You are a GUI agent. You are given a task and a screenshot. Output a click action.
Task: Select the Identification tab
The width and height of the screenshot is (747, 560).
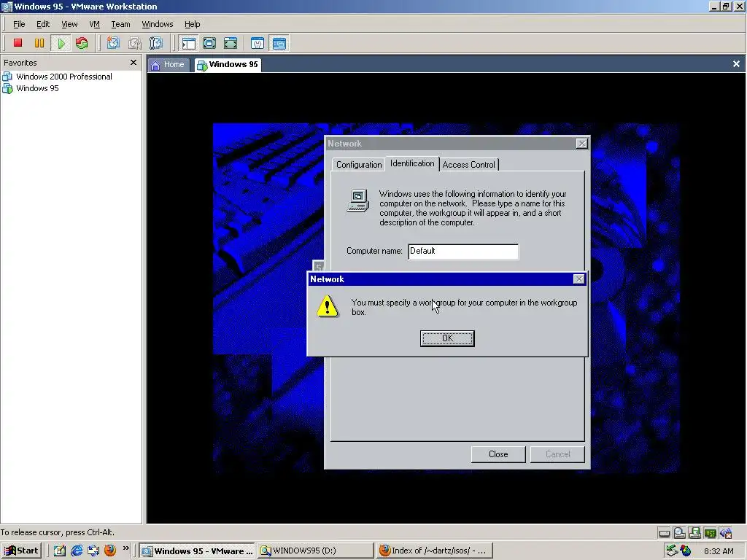412,163
